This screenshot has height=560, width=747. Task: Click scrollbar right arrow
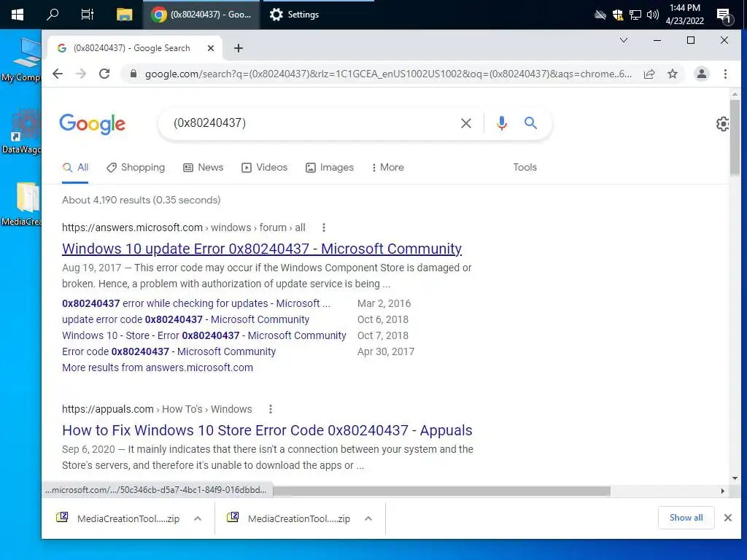(x=723, y=491)
